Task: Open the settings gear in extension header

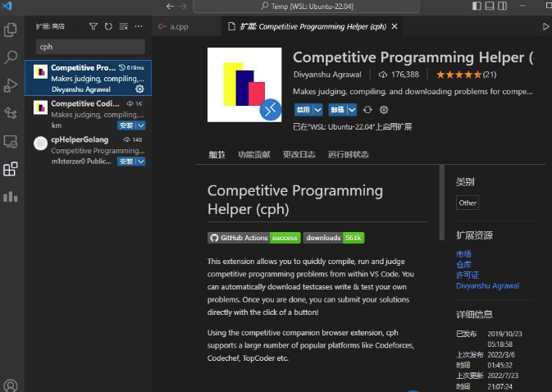Action: pos(384,110)
